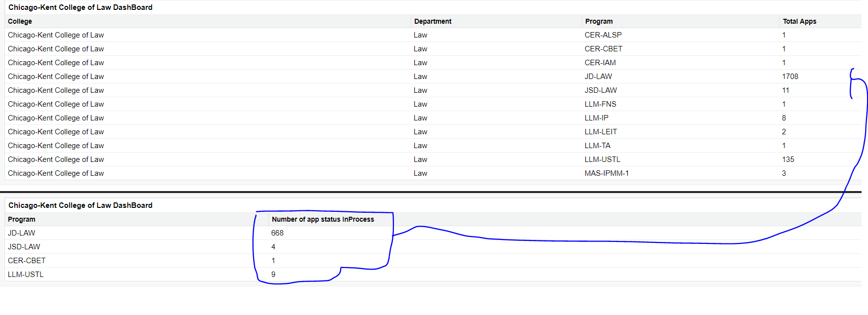Click the Total Apps value "1708"
The image size is (868, 315).
coord(790,77)
